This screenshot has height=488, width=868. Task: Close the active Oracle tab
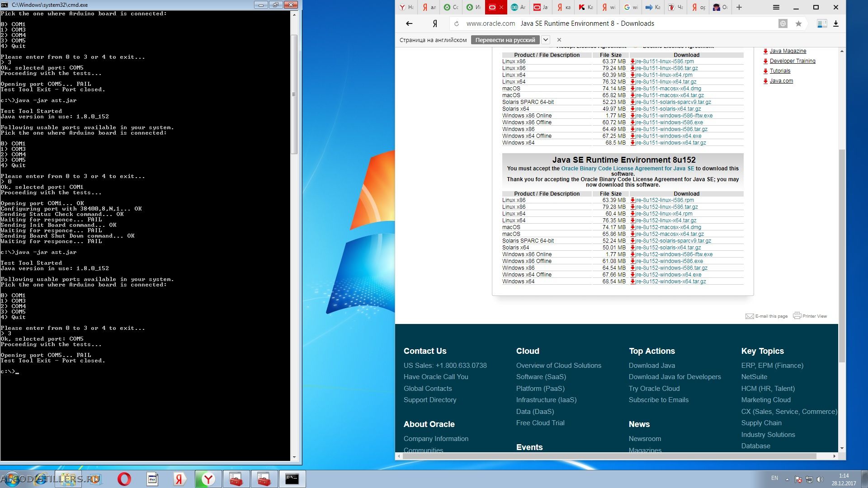coord(501,7)
